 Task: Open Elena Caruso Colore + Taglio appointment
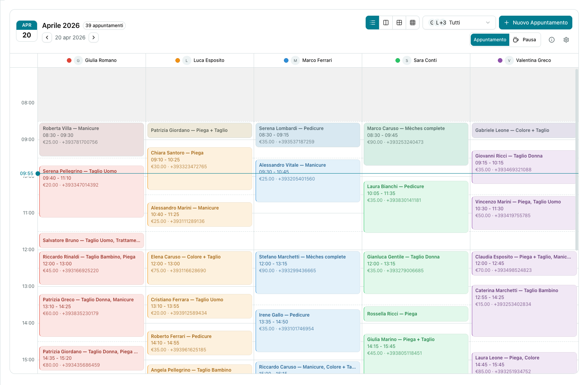click(x=200, y=268)
